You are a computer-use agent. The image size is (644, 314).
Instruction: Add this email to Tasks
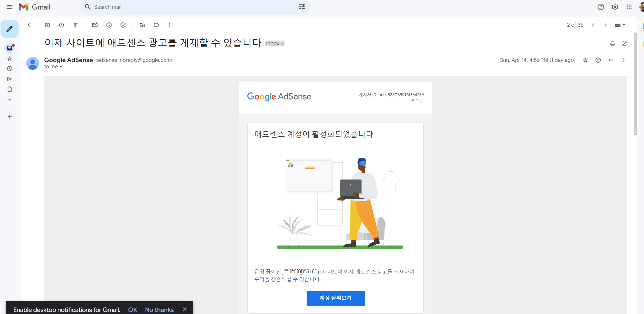pos(123,25)
